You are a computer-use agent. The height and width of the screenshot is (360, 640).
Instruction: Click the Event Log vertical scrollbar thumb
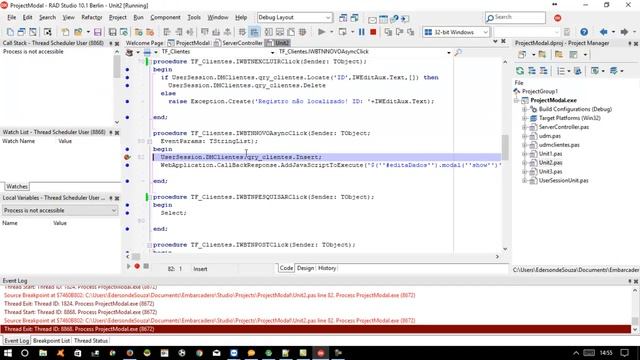pyautogui.click(x=635, y=321)
